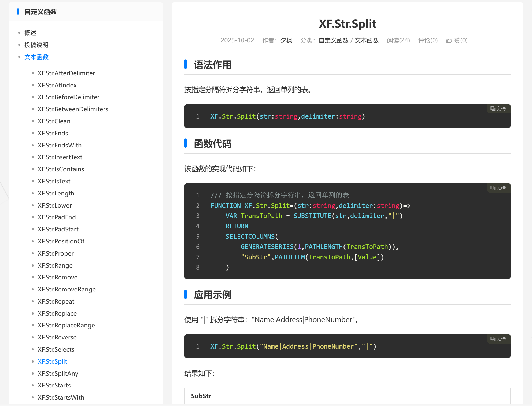Open 文本函数 category in article header
The height and width of the screenshot is (406, 532).
[367, 40]
